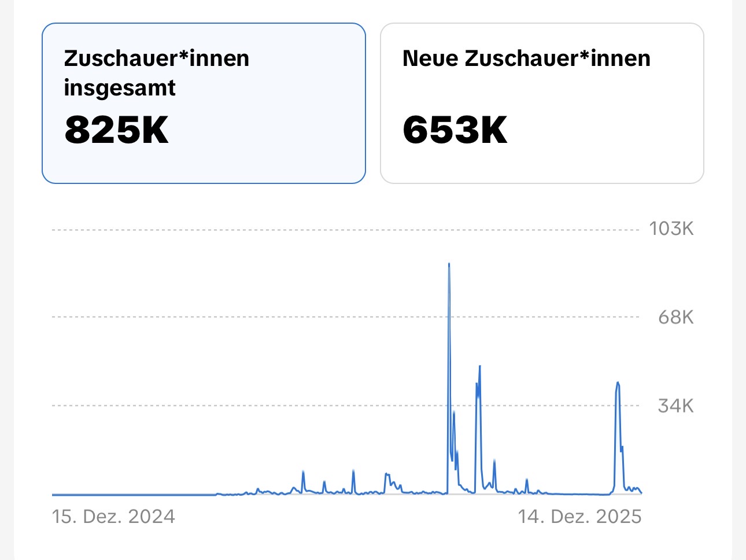The height and width of the screenshot is (560, 746).
Task: Click the small spike right after tallest peak
Action: point(454,414)
